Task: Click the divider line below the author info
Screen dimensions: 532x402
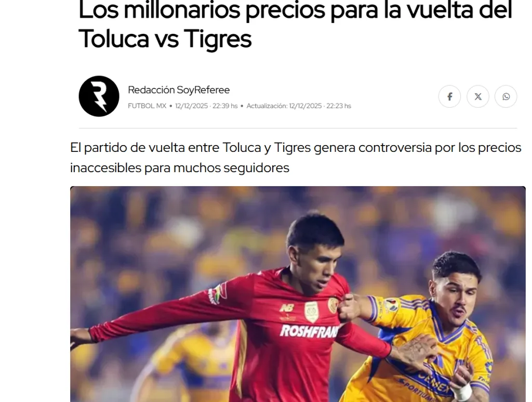Action: [x=298, y=128]
